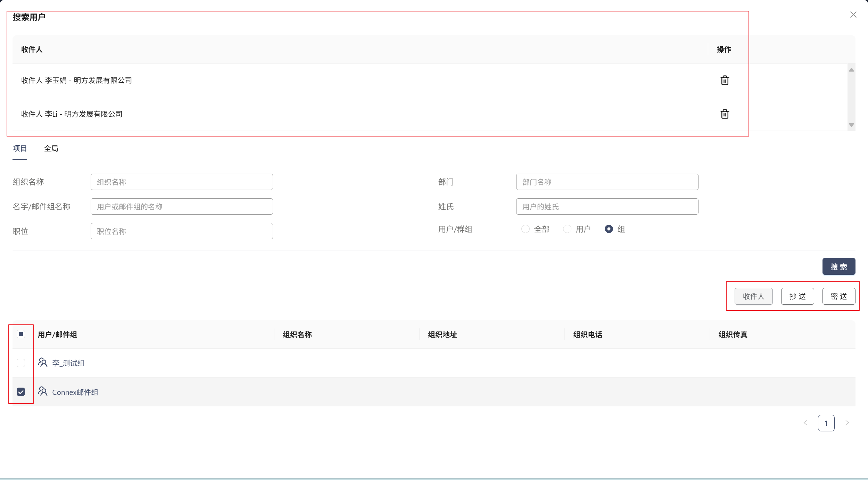
Task: Switch to the 全局 tab
Action: click(51, 149)
